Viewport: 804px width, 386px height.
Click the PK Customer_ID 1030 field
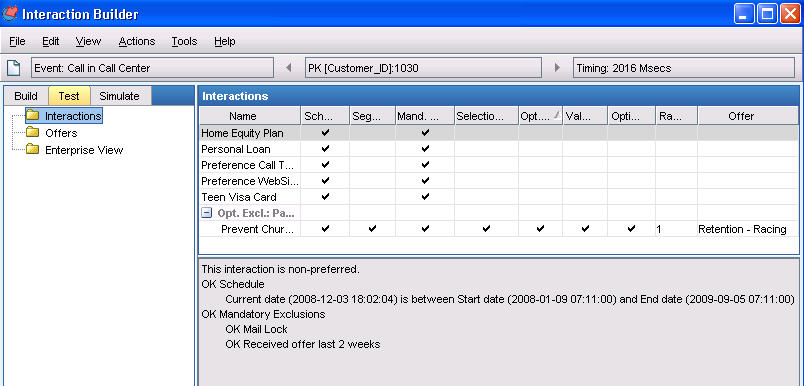[x=423, y=68]
